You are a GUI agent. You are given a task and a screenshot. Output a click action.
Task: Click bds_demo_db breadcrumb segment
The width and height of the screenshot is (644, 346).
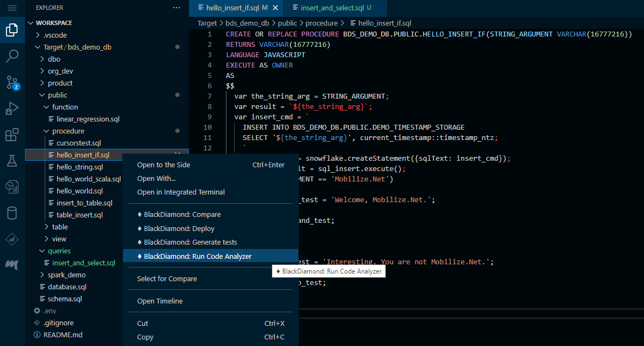coord(247,23)
